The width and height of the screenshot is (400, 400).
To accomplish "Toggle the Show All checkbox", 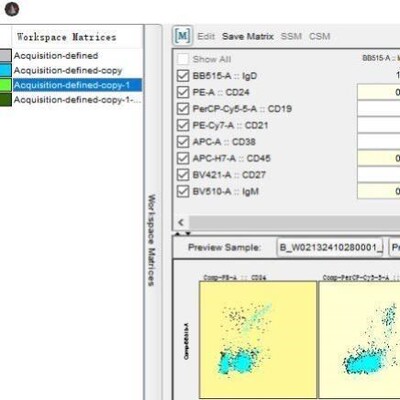I will point(183,59).
